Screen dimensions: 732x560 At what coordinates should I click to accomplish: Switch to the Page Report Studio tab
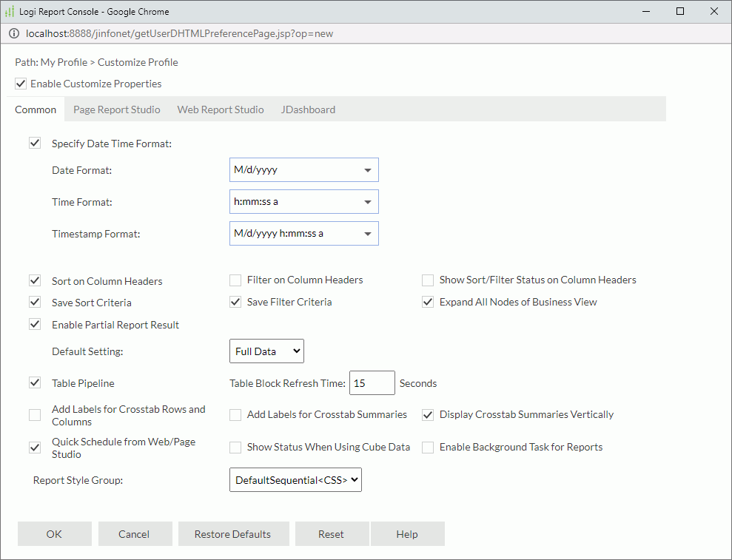(x=116, y=109)
